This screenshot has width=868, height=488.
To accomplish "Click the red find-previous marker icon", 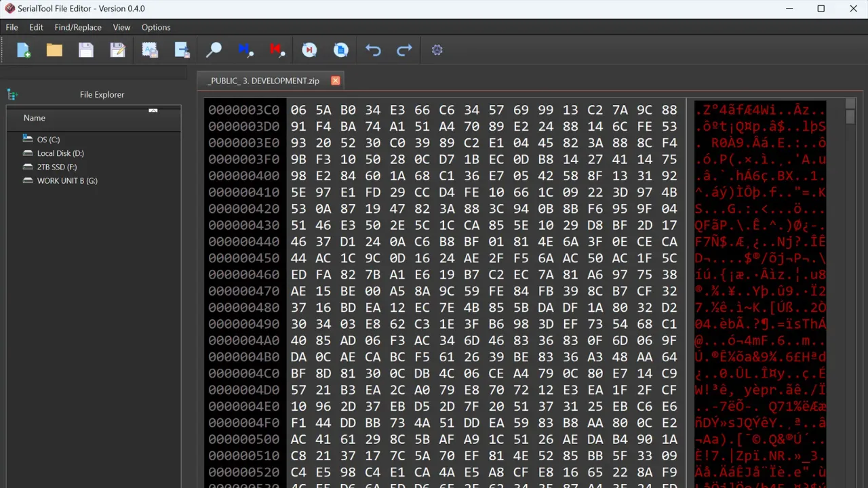I will 277,50.
